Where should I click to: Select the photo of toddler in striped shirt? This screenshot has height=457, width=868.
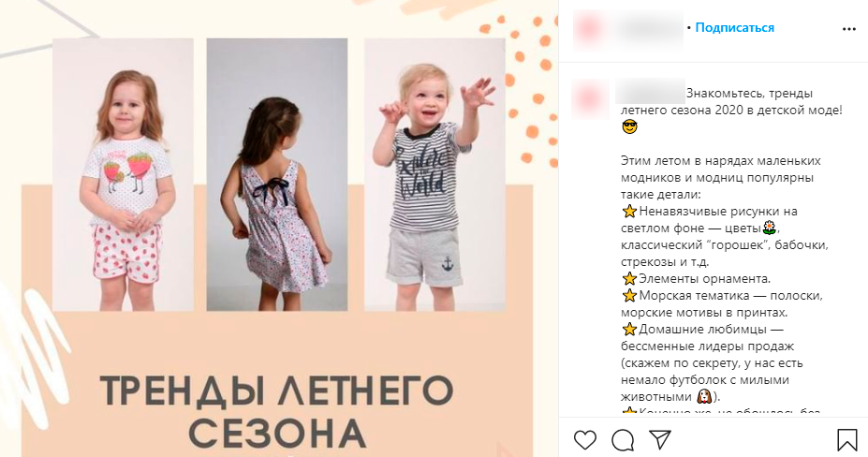point(434,174)
